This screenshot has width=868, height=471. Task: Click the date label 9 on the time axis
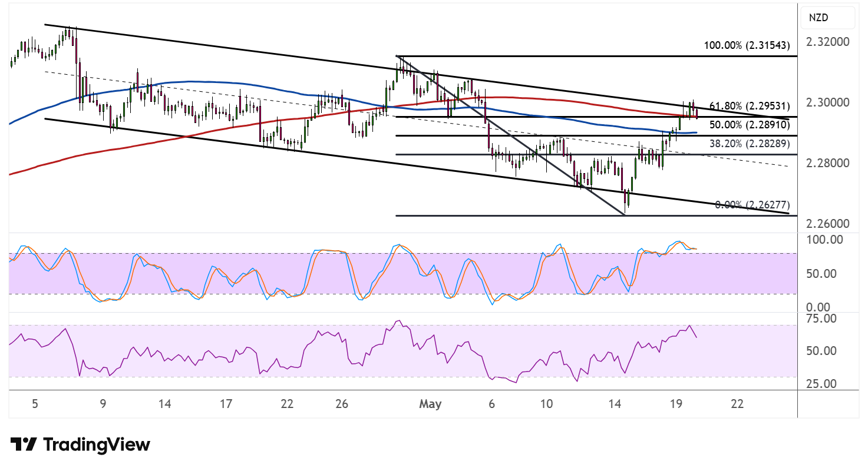(103, 404)
